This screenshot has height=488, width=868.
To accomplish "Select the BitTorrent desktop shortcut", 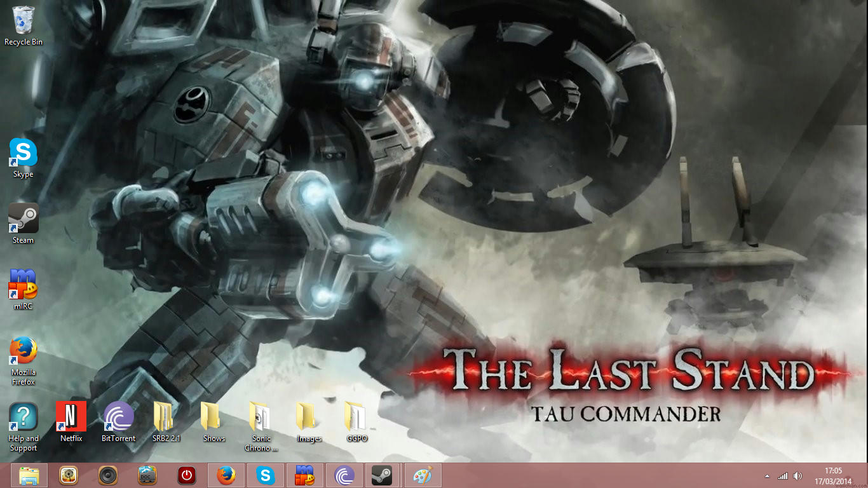I will [x=119, y=422].
